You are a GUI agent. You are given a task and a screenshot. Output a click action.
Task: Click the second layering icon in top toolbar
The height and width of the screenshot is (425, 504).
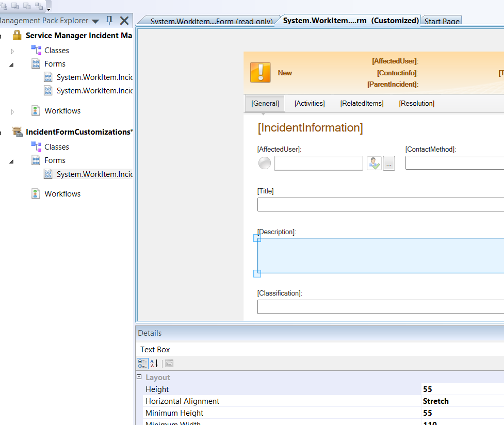coord(15,6)
